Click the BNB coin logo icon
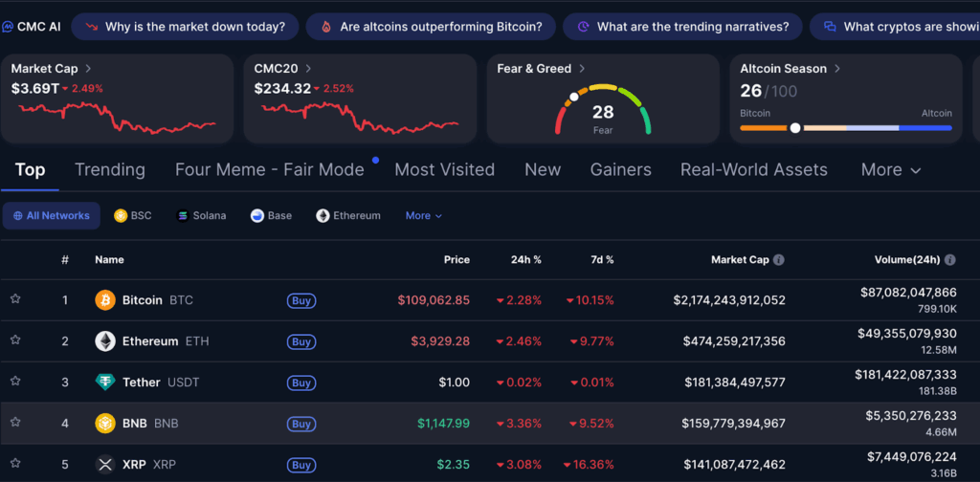The height and width of the screenshot is (482, 980). 105,424
